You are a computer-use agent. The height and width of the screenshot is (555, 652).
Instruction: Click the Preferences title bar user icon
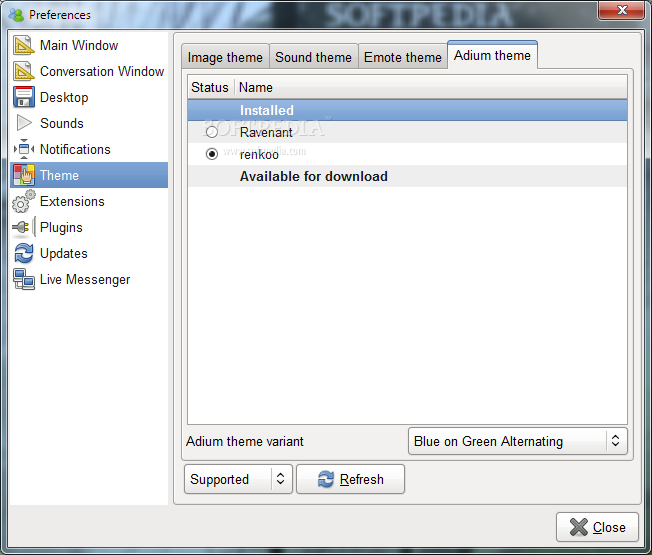pos(16,15)
